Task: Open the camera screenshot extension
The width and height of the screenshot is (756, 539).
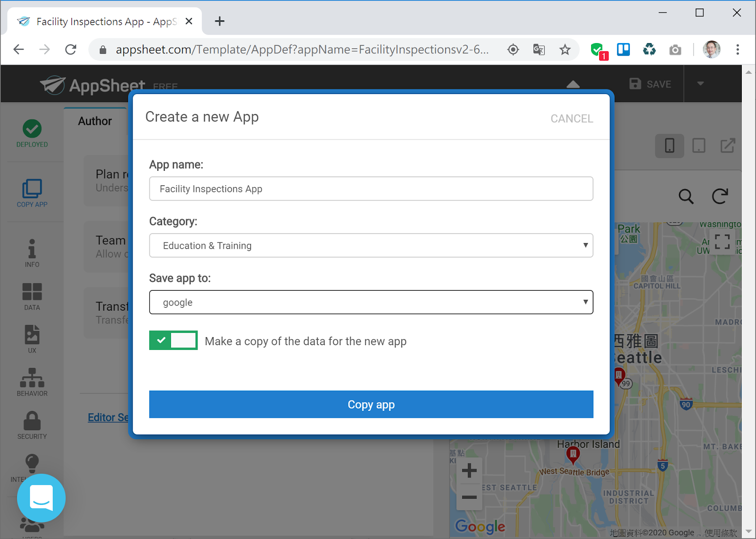Action: click(675, 50)
